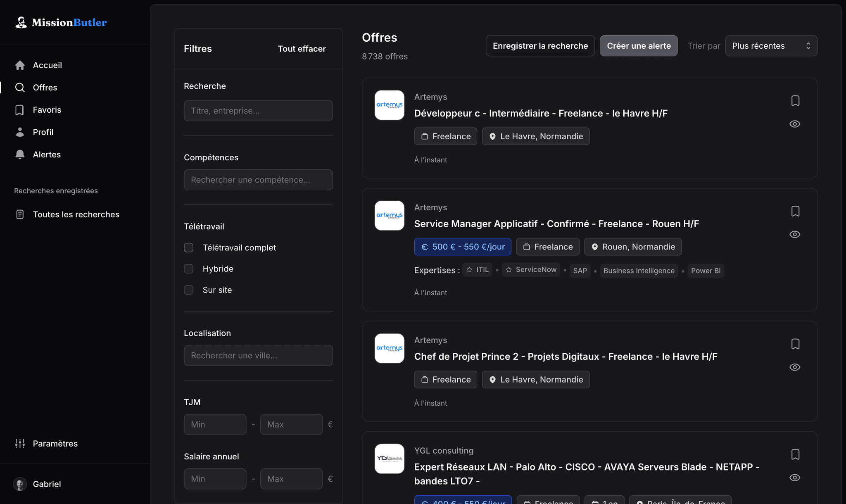The height and width of the screenshot is (504, 846).
Task: Click the 8 738 offres count
Action: coord(385,56)
